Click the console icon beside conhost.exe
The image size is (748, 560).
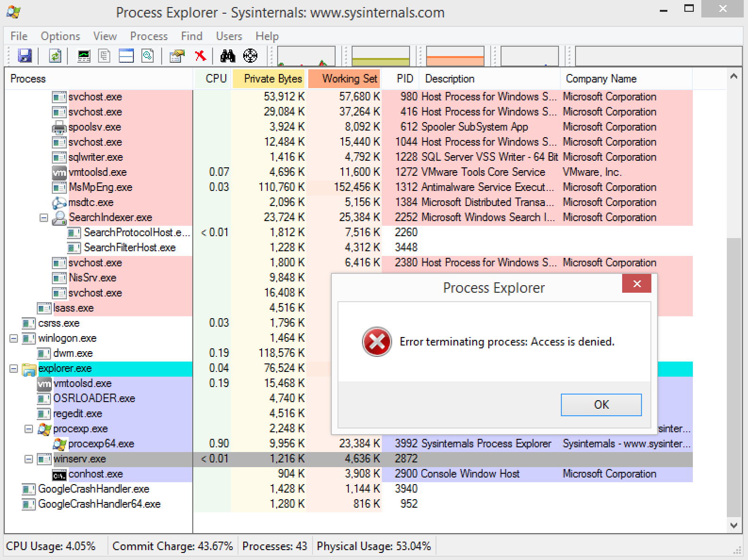pos(59,475)
